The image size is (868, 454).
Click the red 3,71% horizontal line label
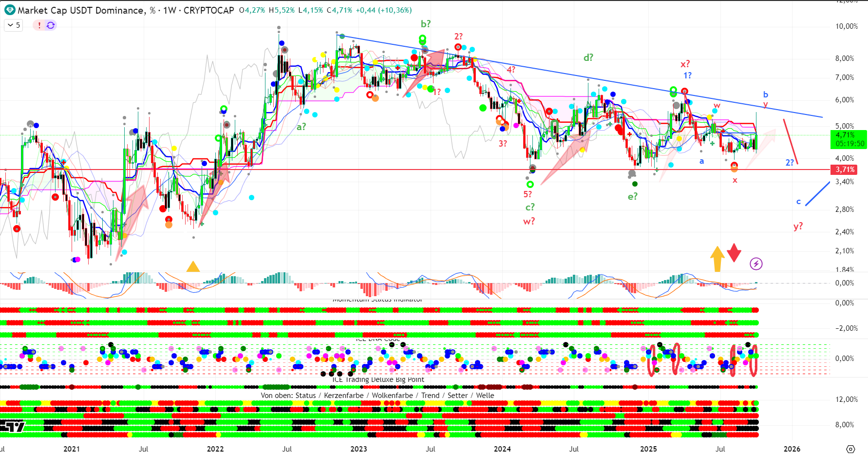coord(845,170)
